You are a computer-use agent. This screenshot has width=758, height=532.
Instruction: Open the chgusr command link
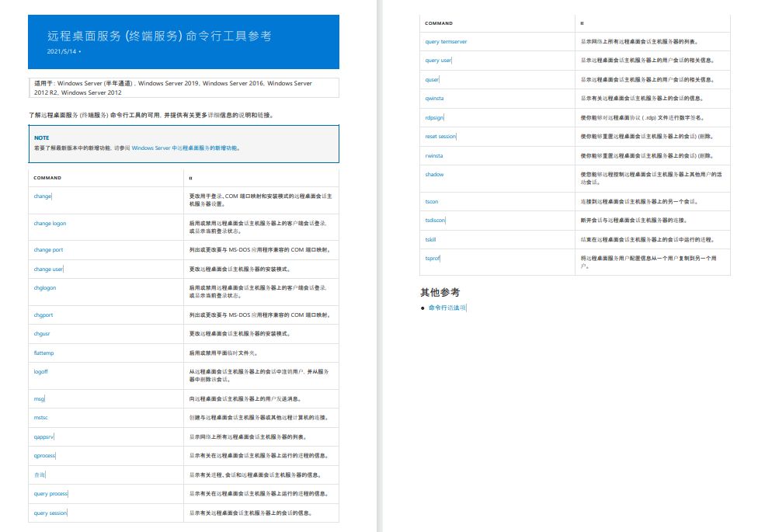pos(42,334)
